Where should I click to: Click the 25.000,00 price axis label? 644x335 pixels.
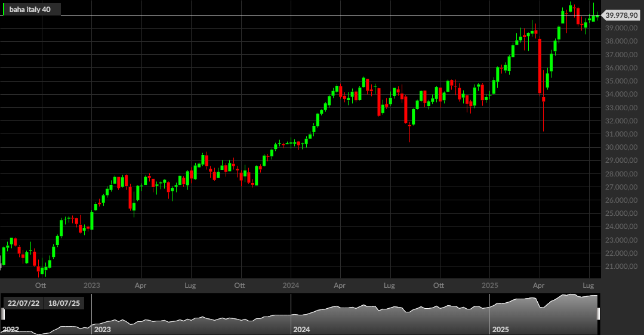(621, 213)
